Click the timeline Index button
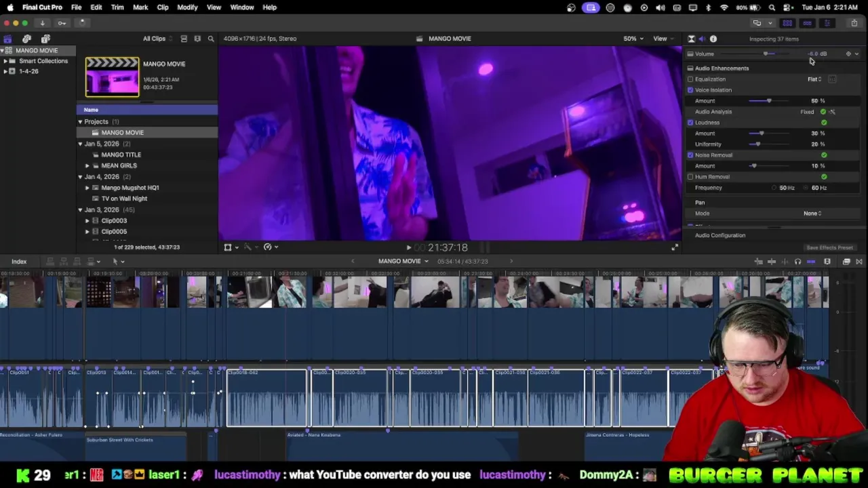 (19, 262)
